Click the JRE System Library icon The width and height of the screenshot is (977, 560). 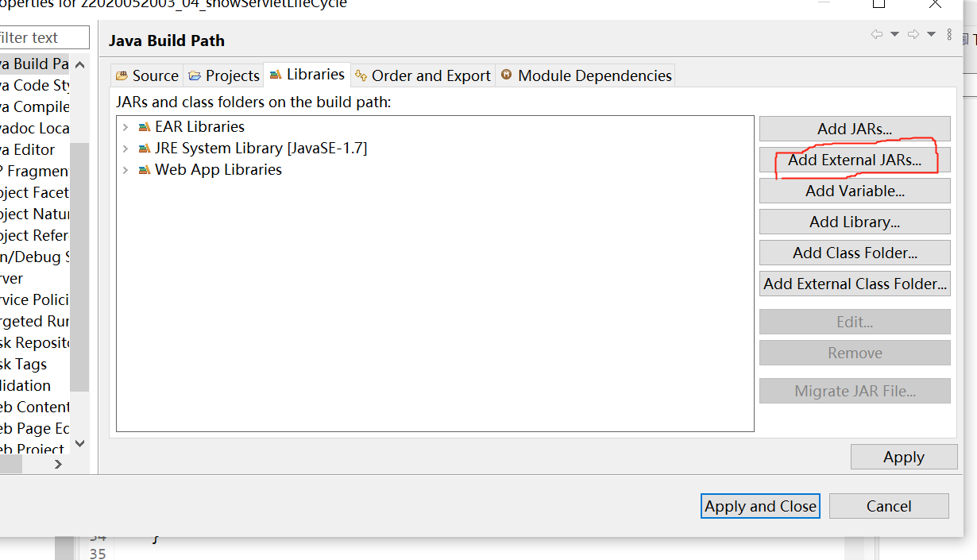pyautogui.click(x=144, y=149)
